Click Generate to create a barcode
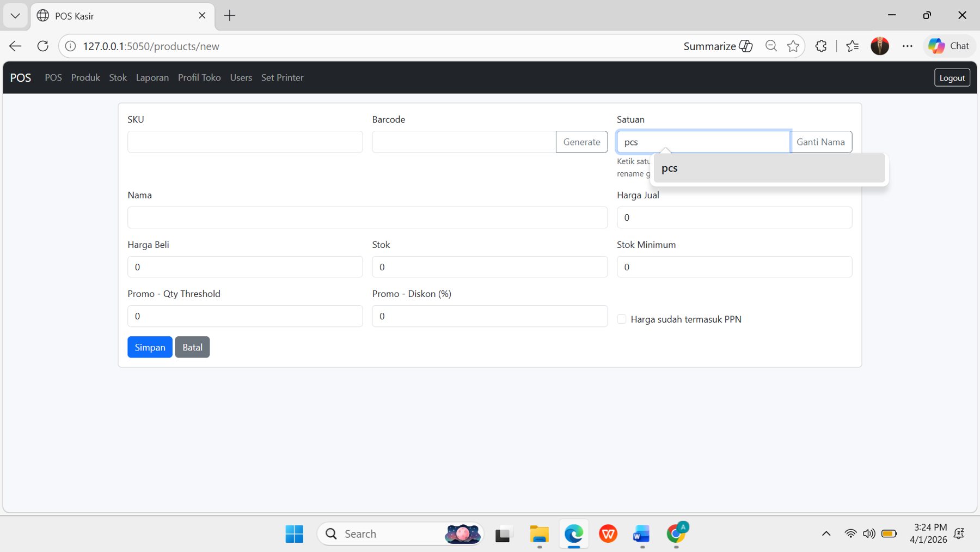This screenshot has height=552, width=980. click(x=581, y=142)
